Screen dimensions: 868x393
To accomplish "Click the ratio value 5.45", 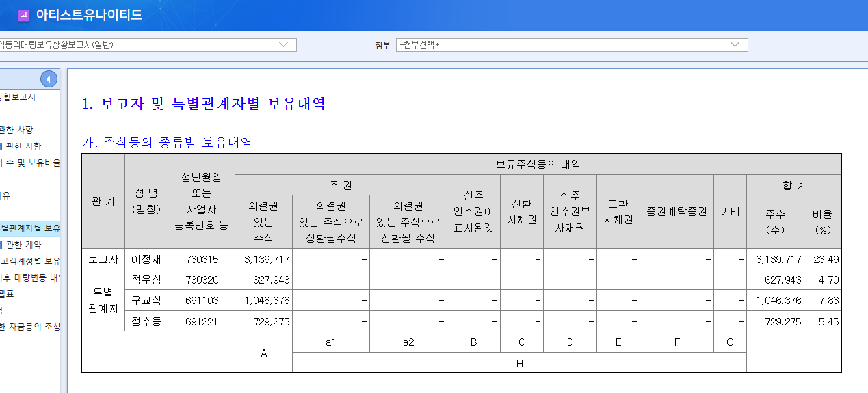I will 828,321.
